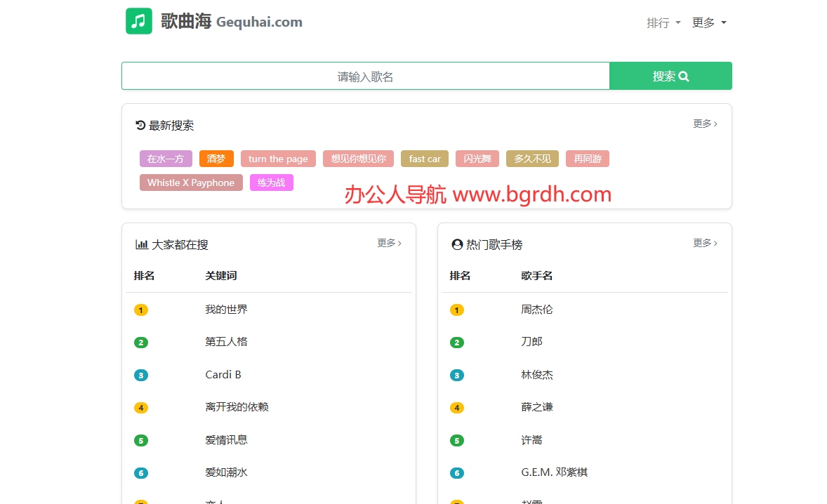Open 更多 link in 最新搜索 panel
Image resolution: width=827 pixels, height=504 pixels.
tap(705, 124)
